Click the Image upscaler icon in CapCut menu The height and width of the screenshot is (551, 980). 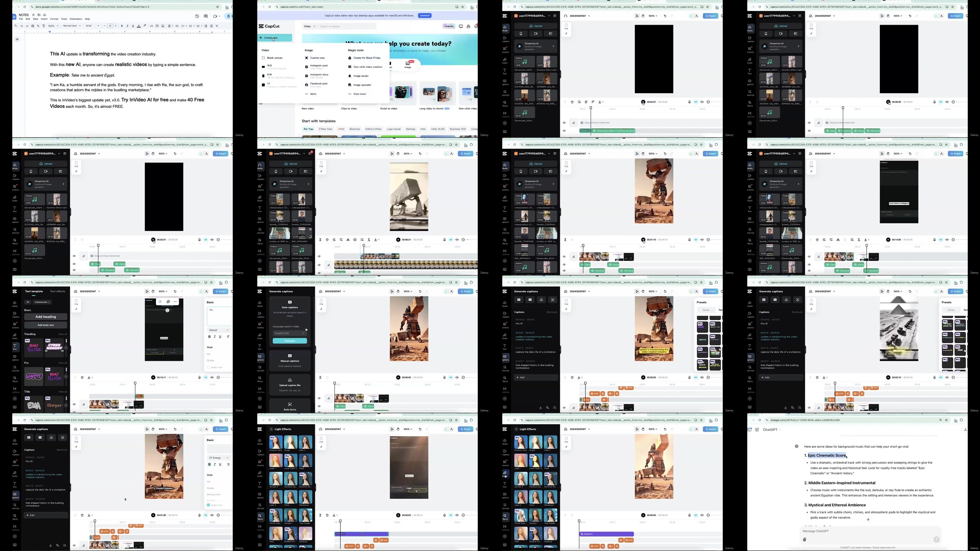(350, 85)
